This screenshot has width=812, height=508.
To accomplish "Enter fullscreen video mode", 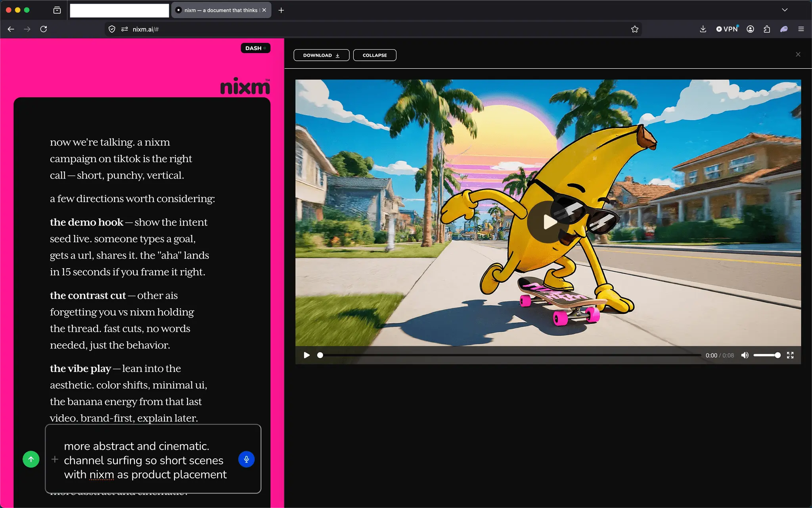I will pos(790,355).
